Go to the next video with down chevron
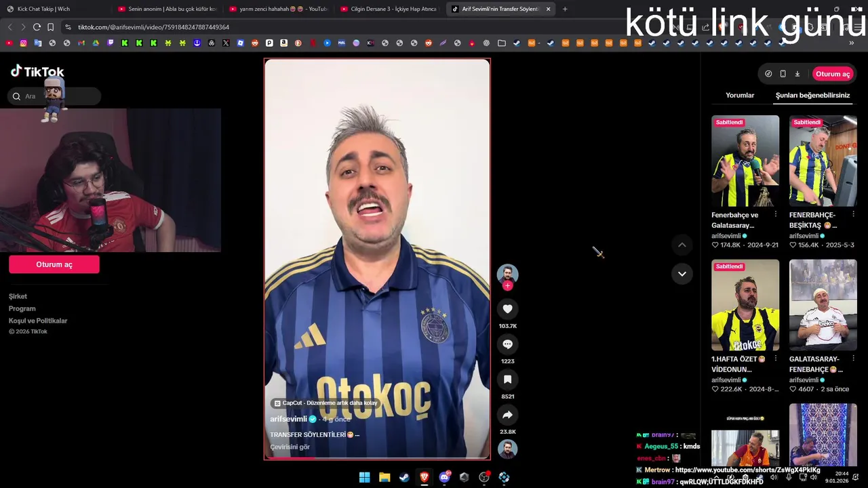This screenshot has width=868, height=488. click(x=682, y=274)
